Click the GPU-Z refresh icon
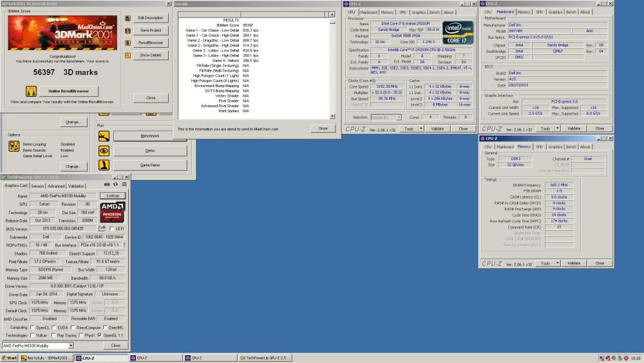 pyautogui.click(x=115, y=184)
